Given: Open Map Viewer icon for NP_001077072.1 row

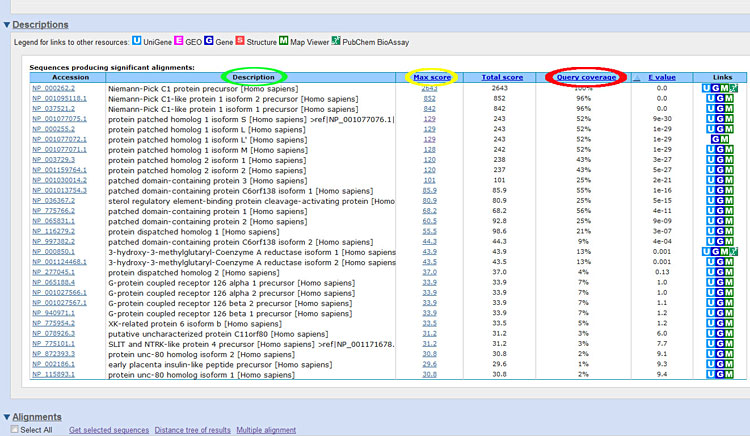Looking at the screenshot, I should click(x=725, y=139).
